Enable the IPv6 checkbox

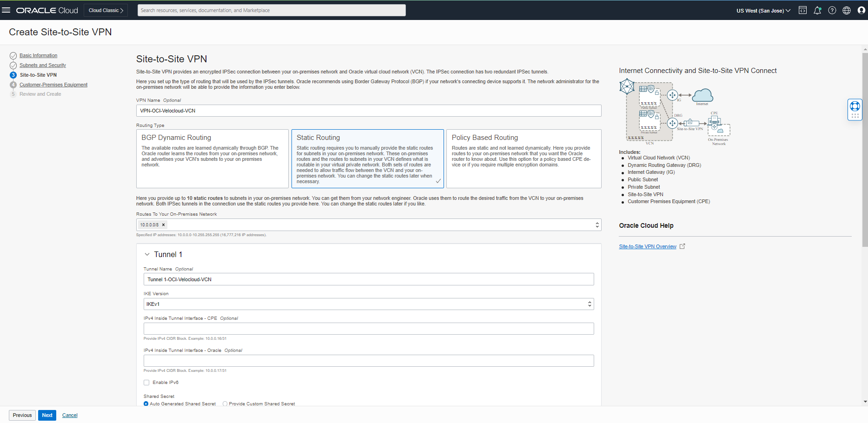(146, 383)
